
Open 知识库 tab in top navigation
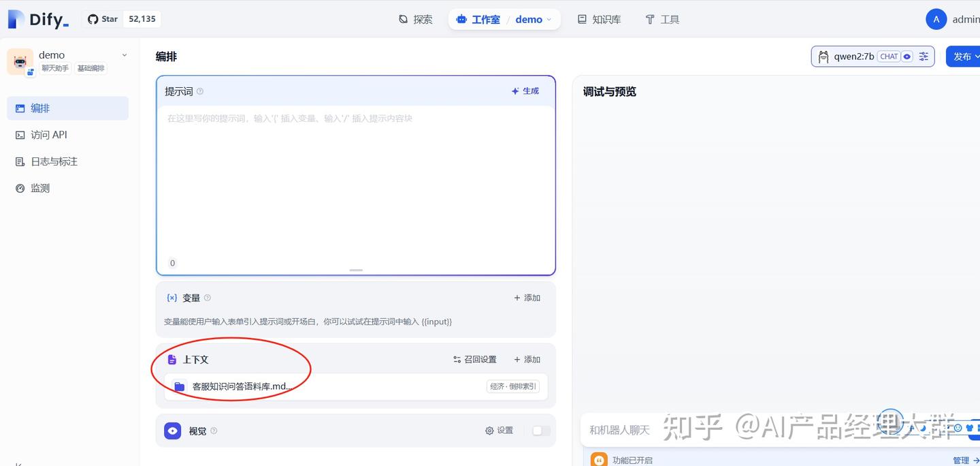click(600, 19)
